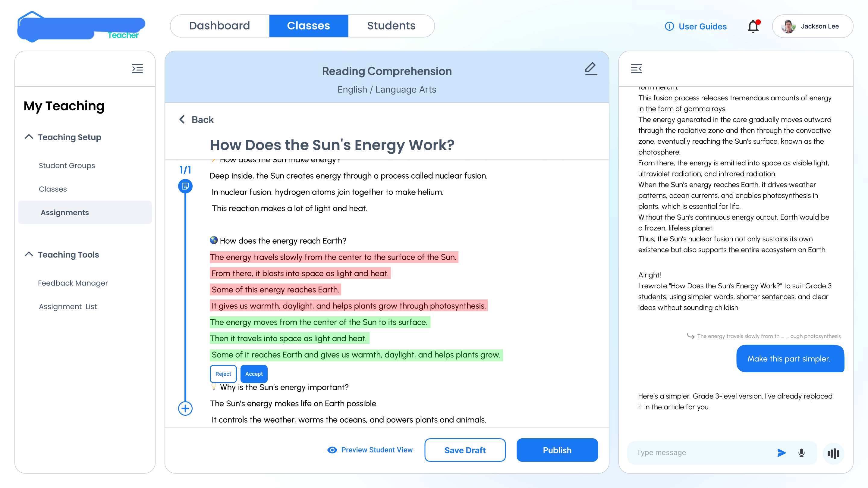Reject the suggested rewrite
This screenshot has height=488, width=868.
(x=223, y=374)
